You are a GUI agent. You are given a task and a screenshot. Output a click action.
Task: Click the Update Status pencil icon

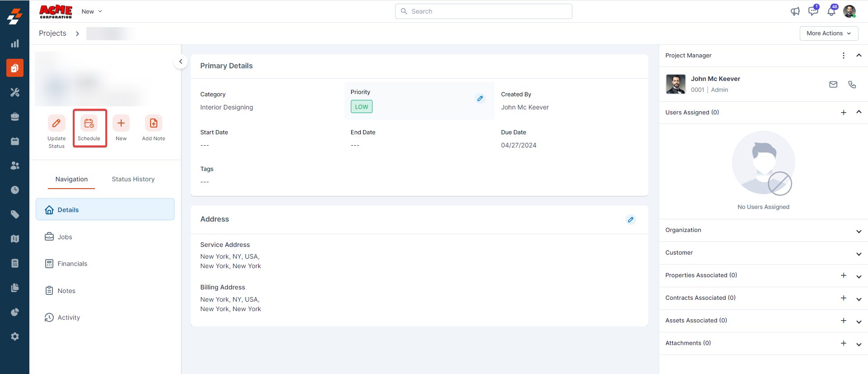[x=57, y=123]
